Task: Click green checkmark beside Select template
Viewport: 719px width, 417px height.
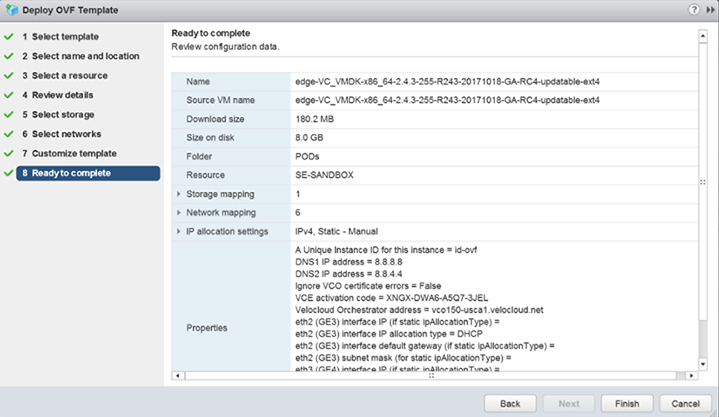Action: tap(8, 37)
